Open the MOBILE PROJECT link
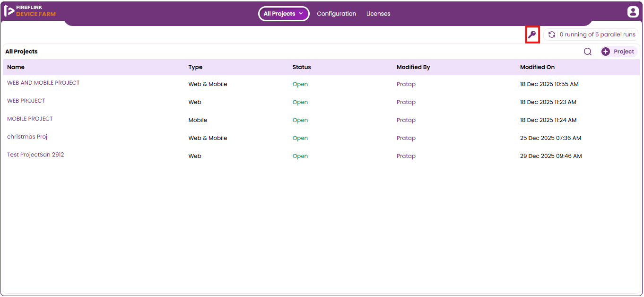644x297 pixels. point(30,119)
